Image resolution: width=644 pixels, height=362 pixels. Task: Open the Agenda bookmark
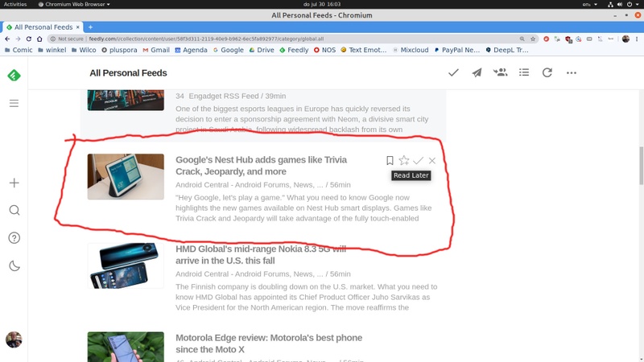click(191, 50)
